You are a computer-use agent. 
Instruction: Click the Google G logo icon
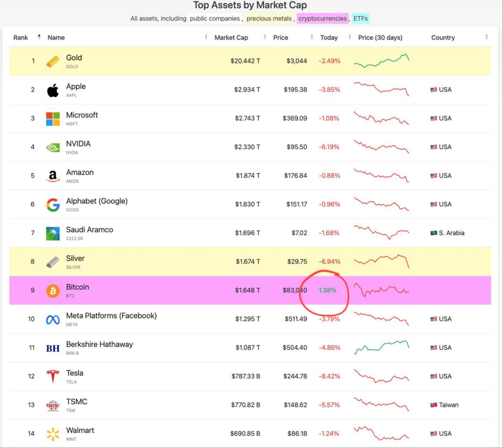(x=53, y=205)
